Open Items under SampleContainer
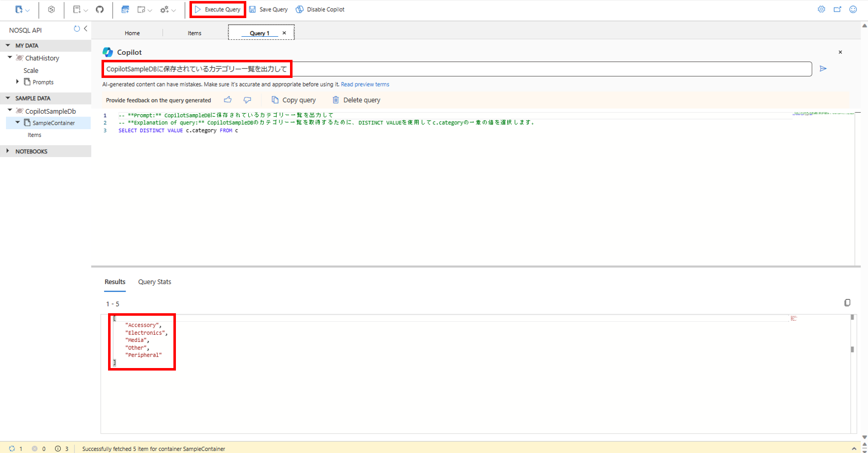This screenshot has width=868, height=453. click(x=34, y=135)
